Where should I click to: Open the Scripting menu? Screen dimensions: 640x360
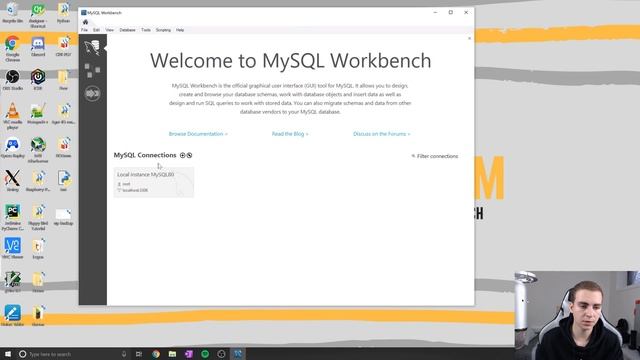pos(163,30)
